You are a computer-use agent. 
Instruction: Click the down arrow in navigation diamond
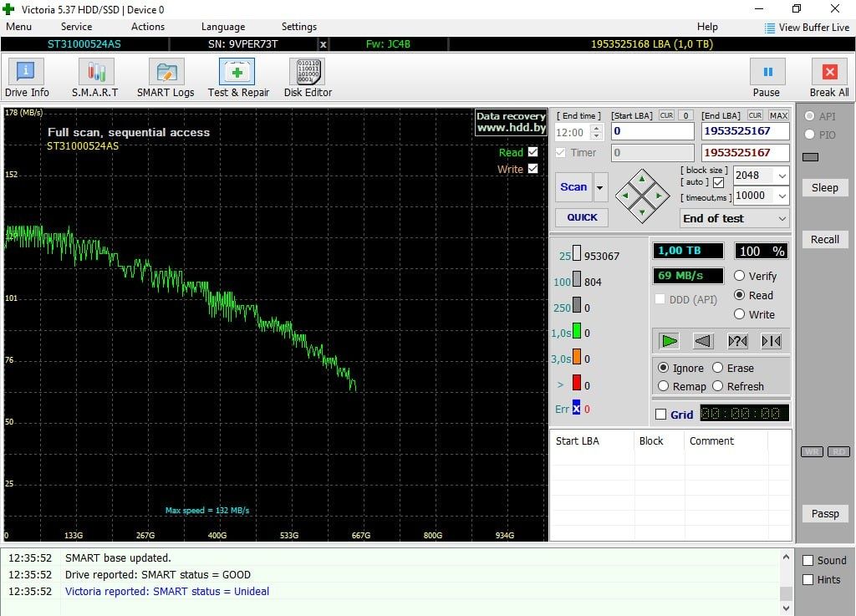pyautogui.click(x=642, y=212)
